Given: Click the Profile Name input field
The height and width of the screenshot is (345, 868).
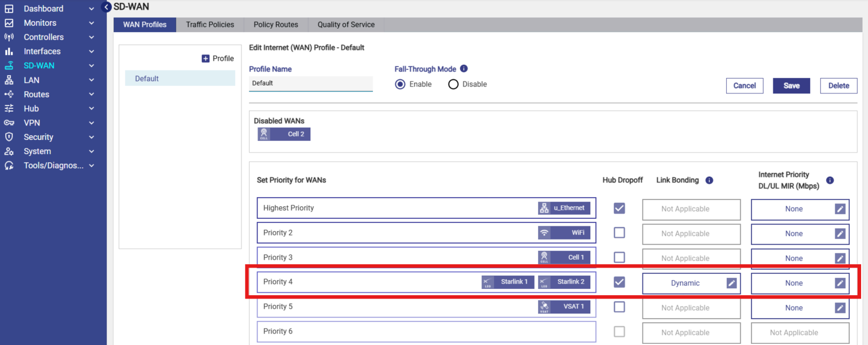Looking at the screenshot, I should tap(310, 84).
